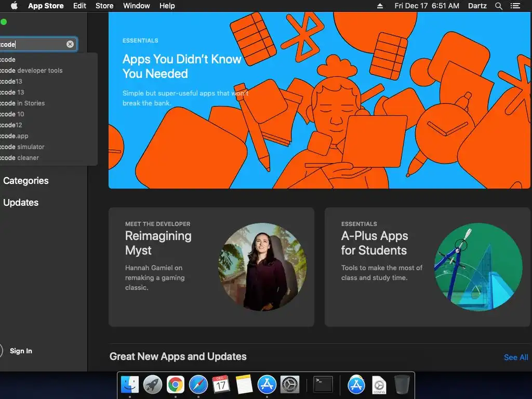
Task: Open the Apple menu
Action: [x=14, y=6]
